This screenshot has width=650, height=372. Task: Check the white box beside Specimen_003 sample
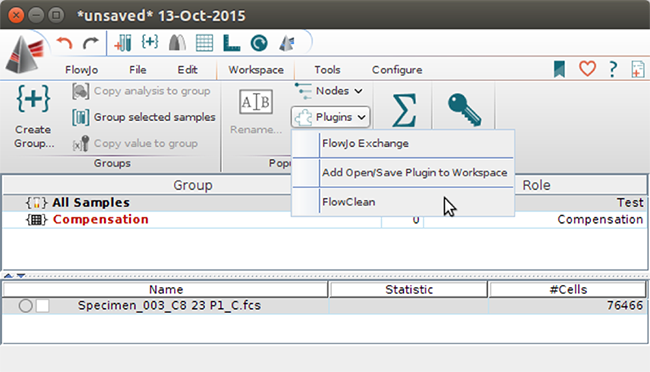pos(43,306)
